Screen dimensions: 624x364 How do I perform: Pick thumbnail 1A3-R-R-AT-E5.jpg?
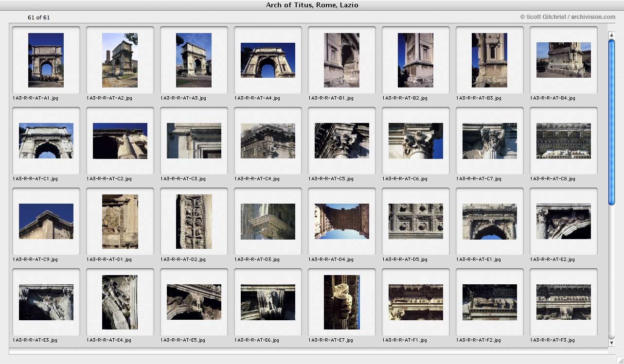click(194, 302)
